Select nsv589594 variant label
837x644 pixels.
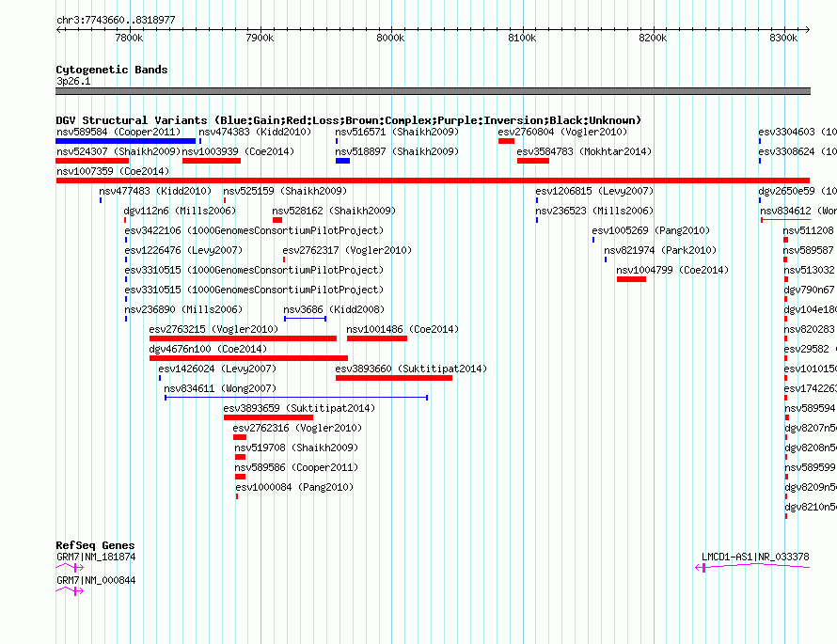pos(809,408)
